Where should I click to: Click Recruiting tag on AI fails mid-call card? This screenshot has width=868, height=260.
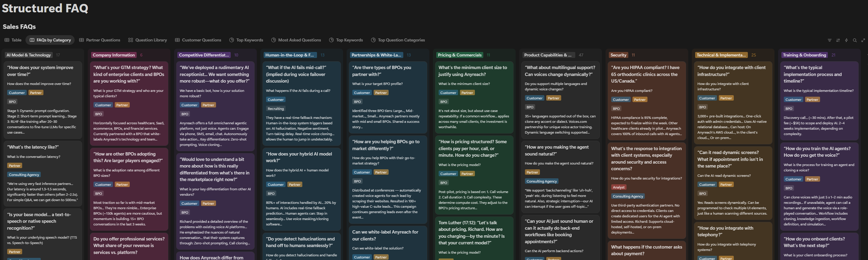tap(276, 109)
